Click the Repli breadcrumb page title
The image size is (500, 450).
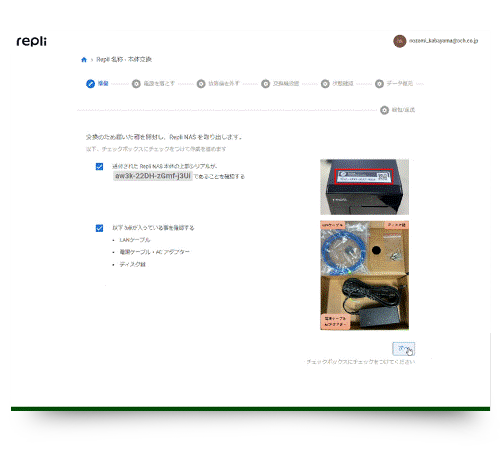[x=124, y=59]
